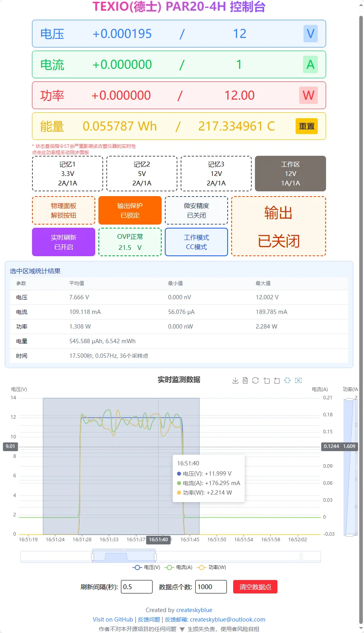Viewport: 364px width, 633px height.
Task: Click the 545.588 µAh, 6.542 mWh cell
Action: click(x=102, y=341)
